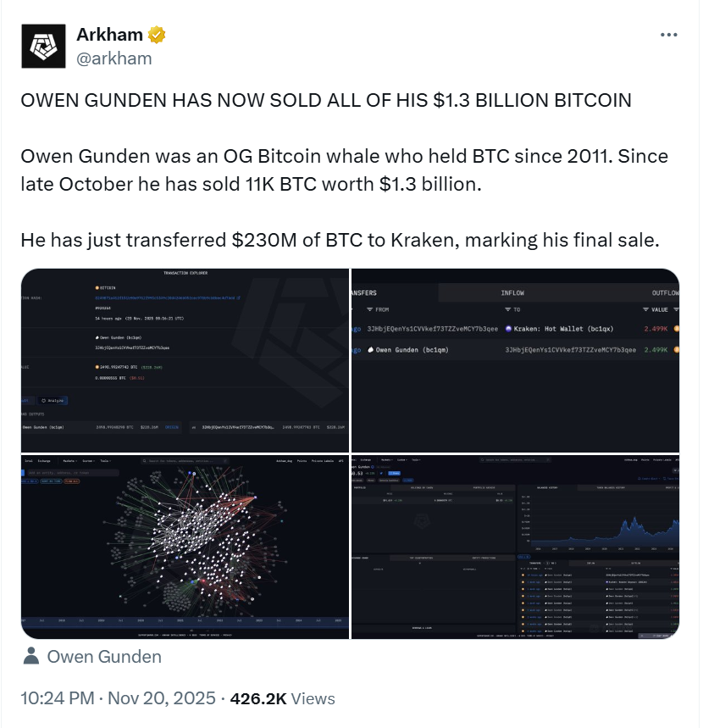The image size is (703, 728).
Task: Open the FROM column filter
Action: pyautogui.click(x=368, y=308)
